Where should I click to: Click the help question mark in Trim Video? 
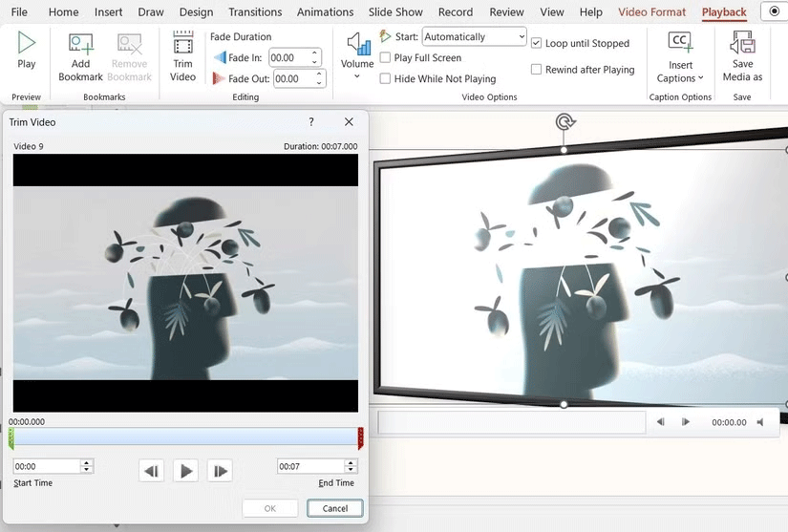pos(311,122)
